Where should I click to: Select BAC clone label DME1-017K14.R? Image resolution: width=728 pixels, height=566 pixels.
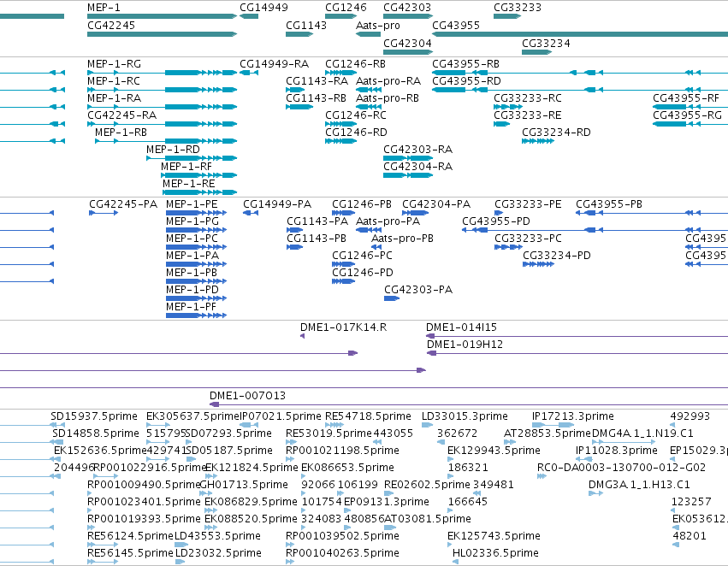click(344, 327)
